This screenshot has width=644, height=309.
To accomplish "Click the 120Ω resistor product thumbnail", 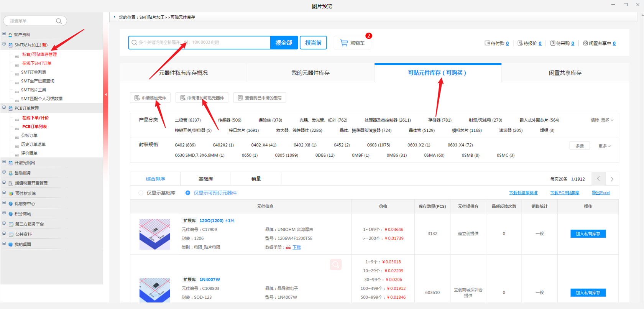I will (x=155, y=234).
